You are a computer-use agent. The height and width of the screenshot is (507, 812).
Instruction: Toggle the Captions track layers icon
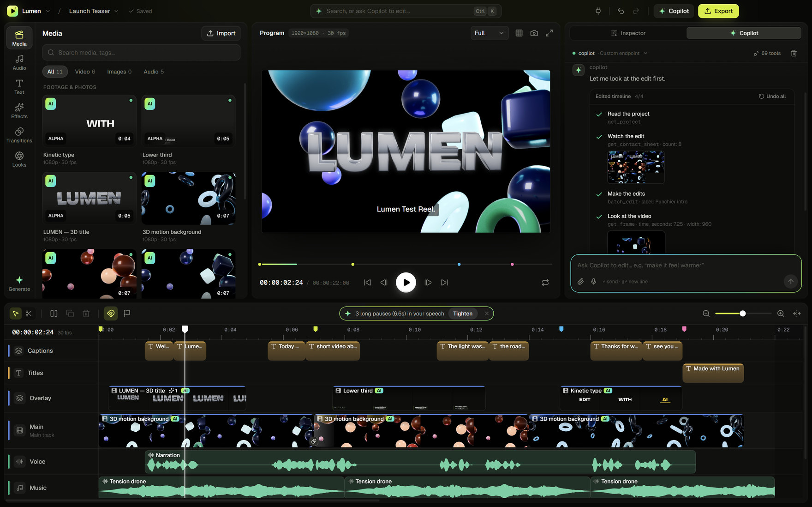click(18, 351)
